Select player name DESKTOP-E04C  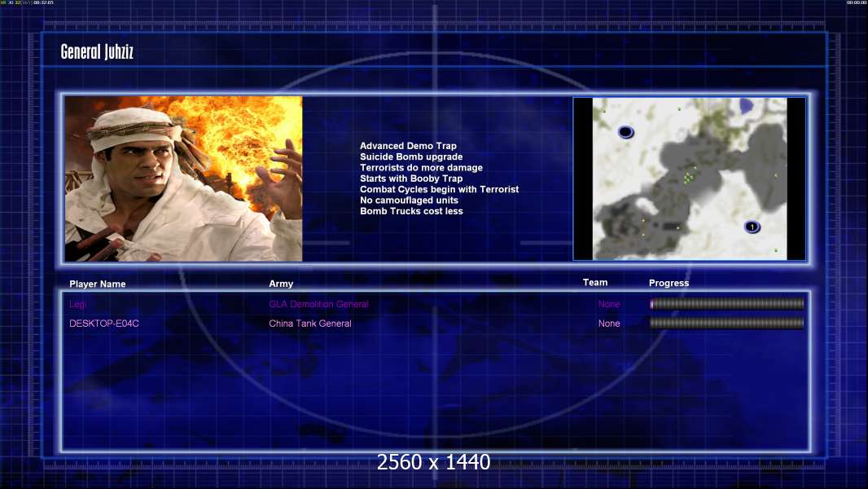click(x=104, y=324)
